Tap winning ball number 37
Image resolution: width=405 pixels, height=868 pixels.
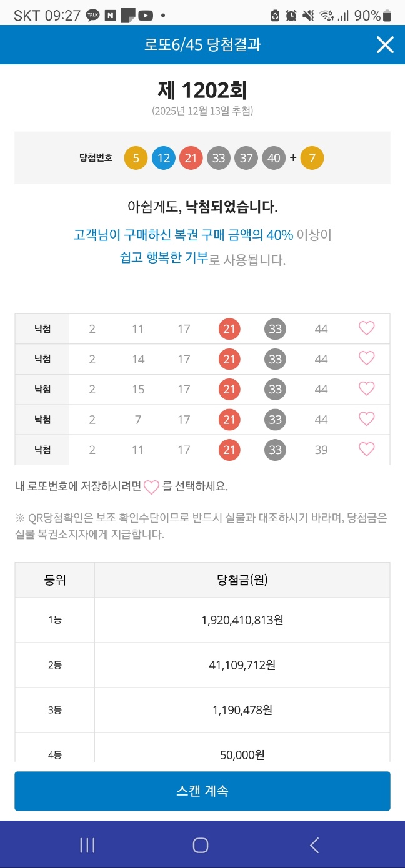point(246,158)
